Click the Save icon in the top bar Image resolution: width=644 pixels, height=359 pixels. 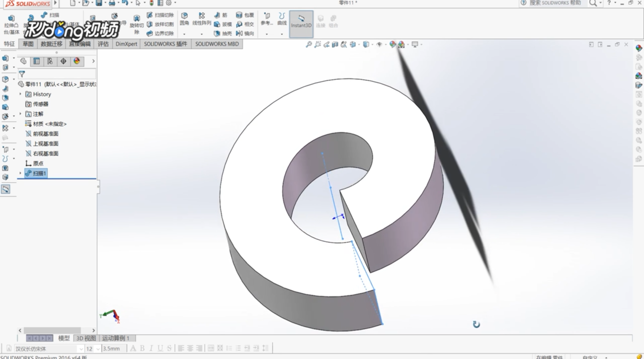(x=99, y=3)
